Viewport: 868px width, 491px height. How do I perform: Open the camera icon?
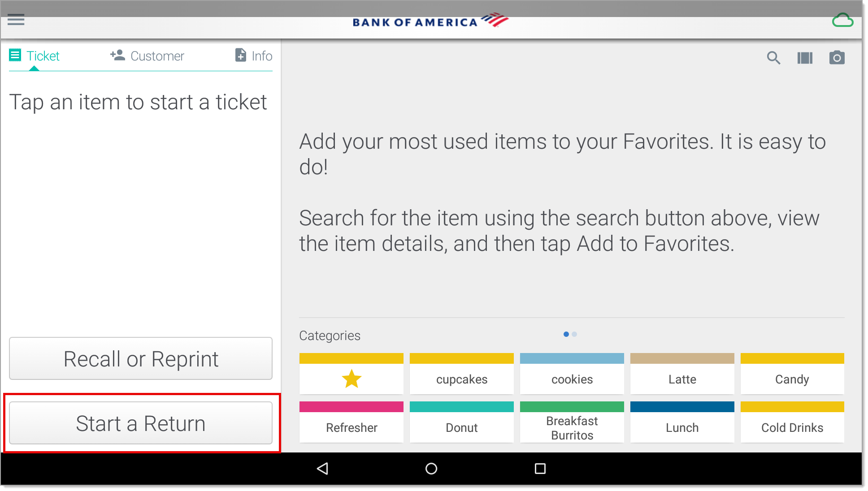click(837, 58)
